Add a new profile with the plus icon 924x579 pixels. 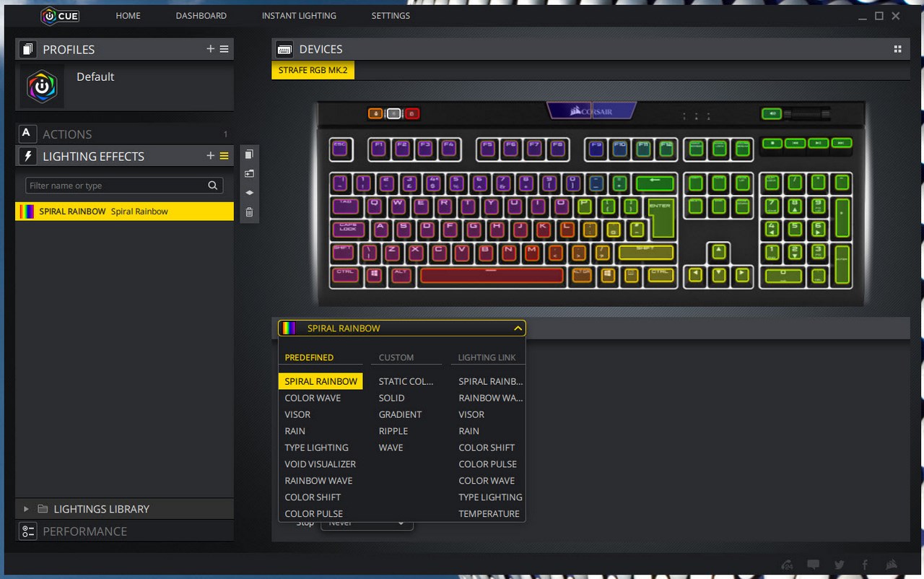[x=210, y=49]
